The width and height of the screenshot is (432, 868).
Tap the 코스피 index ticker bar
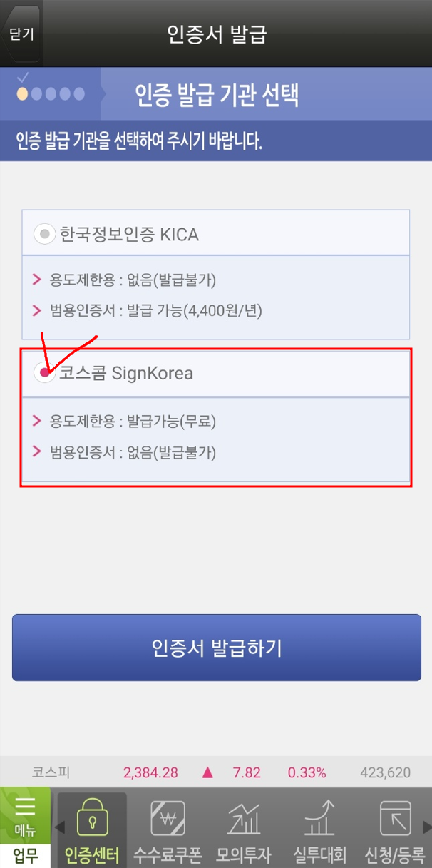coord(216,772)
